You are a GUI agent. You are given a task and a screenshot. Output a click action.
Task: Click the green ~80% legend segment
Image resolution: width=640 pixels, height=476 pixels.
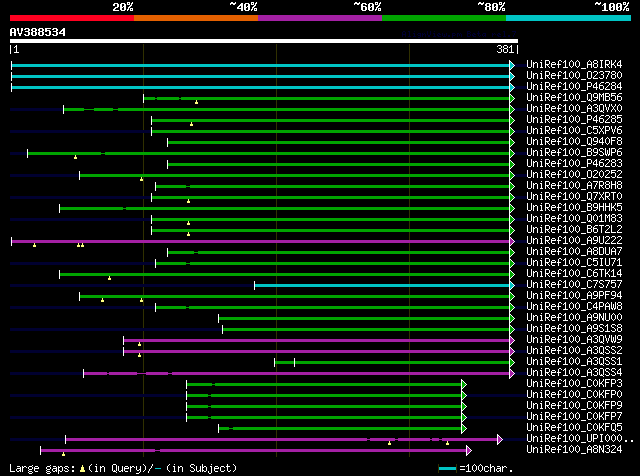click(444, 18)
